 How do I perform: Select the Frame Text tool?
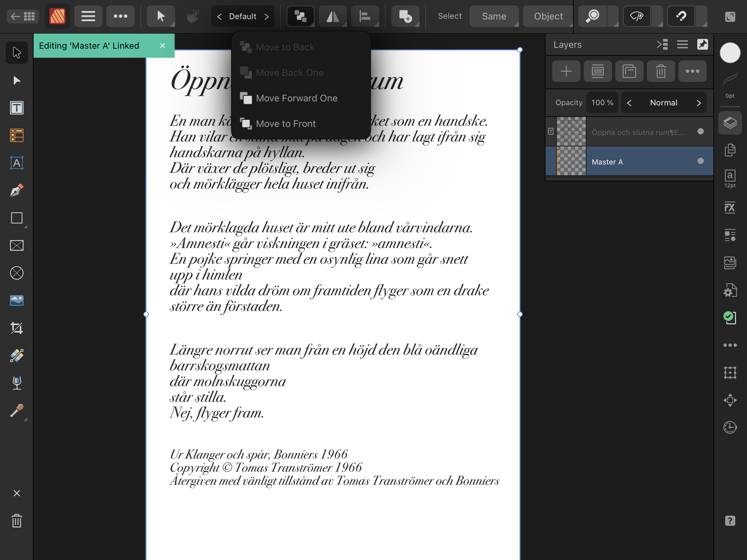pos(16,108)
